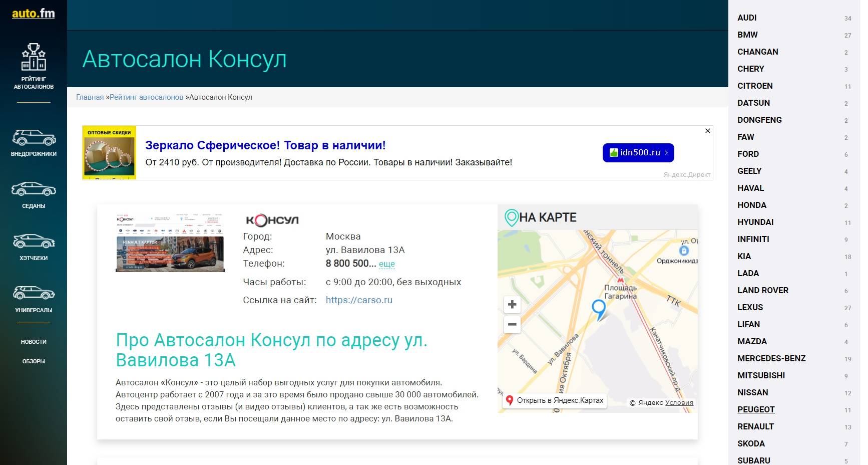Select the sedan car icon (Седаны)
The height and width of the screenshot is (465, 868).
[x=34, y=189]
